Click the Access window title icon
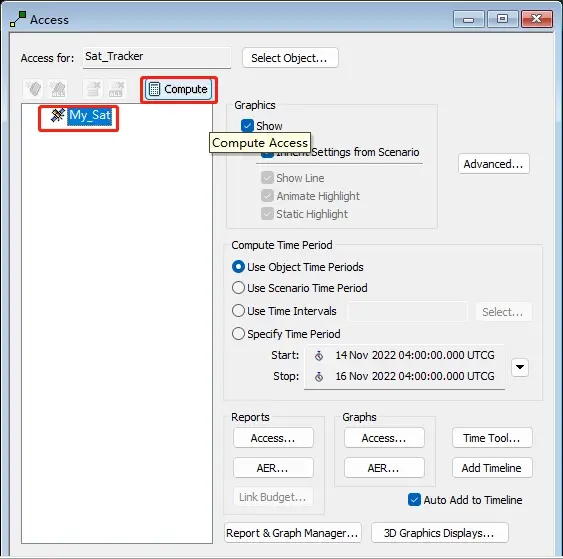This screenshot has height=559, width=563. coord(18,19)
